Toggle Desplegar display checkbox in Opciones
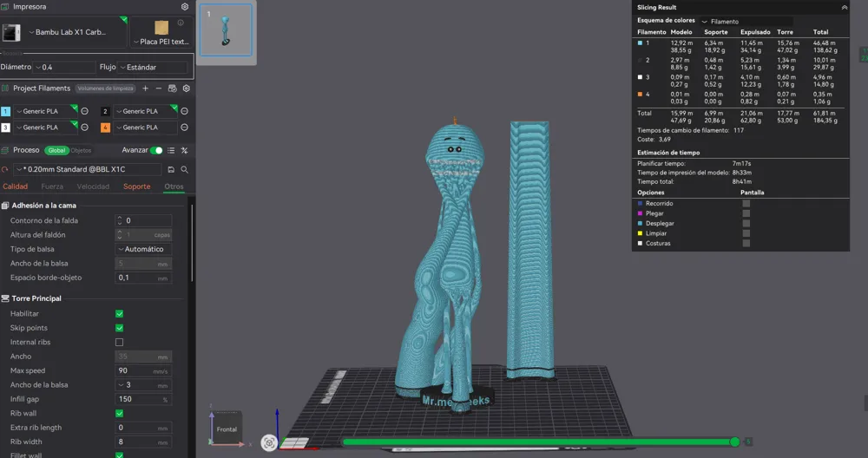 (x=746, y=224)
